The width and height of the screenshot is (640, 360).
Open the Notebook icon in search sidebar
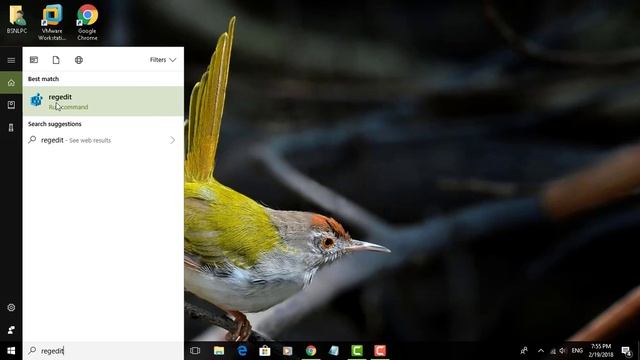(11, 105)
